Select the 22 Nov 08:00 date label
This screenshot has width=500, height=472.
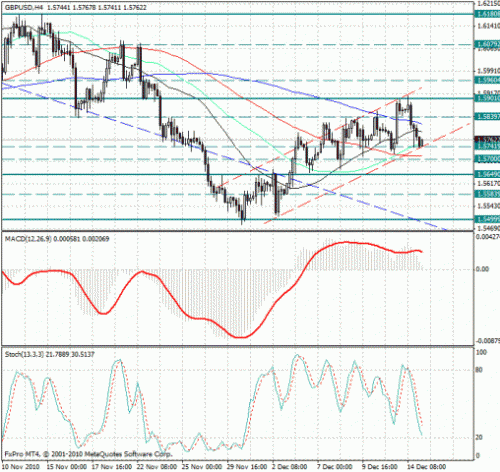(x=157, y=467)
